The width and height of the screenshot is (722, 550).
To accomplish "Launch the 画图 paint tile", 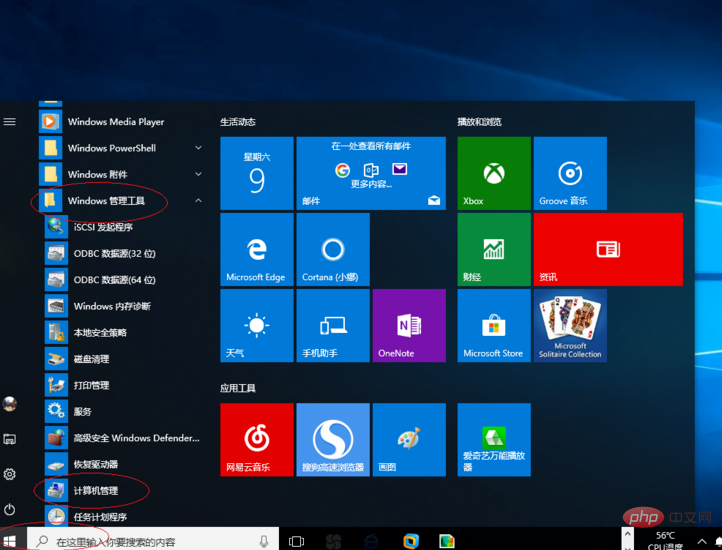I will click(x=409, y=439).
